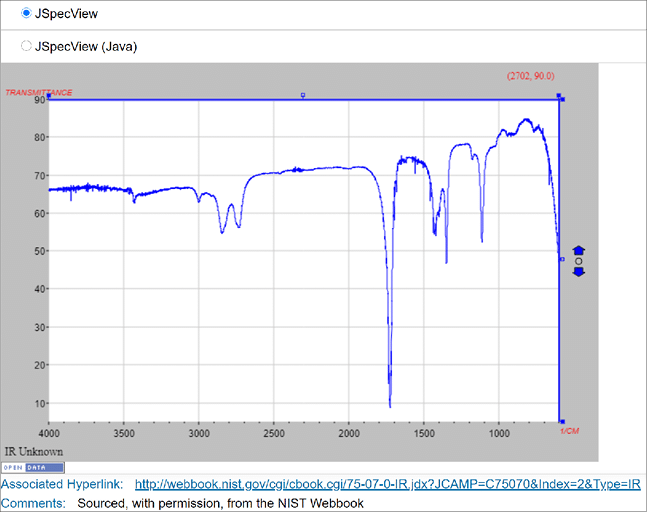Click the small square handle on the right blue line
Viewport: 647px width, 512px height.
coord(562,259)
